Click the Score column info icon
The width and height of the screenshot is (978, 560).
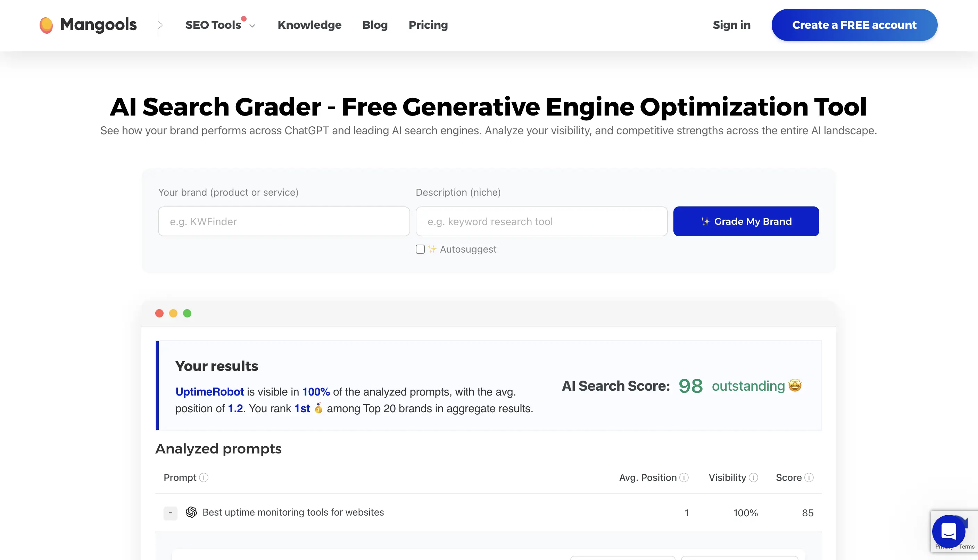point(809,477)
